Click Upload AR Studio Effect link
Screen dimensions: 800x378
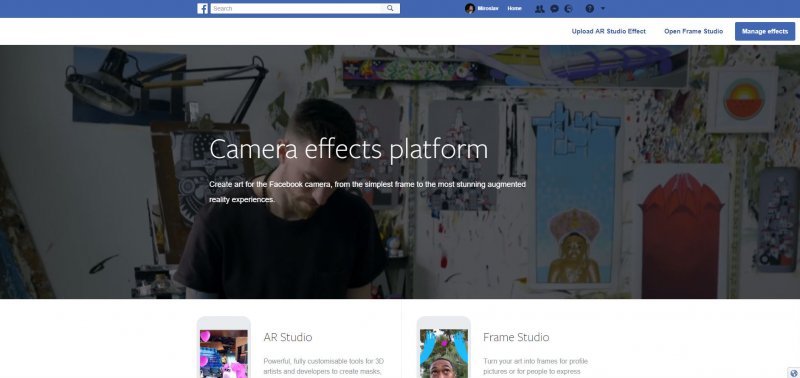609,31
